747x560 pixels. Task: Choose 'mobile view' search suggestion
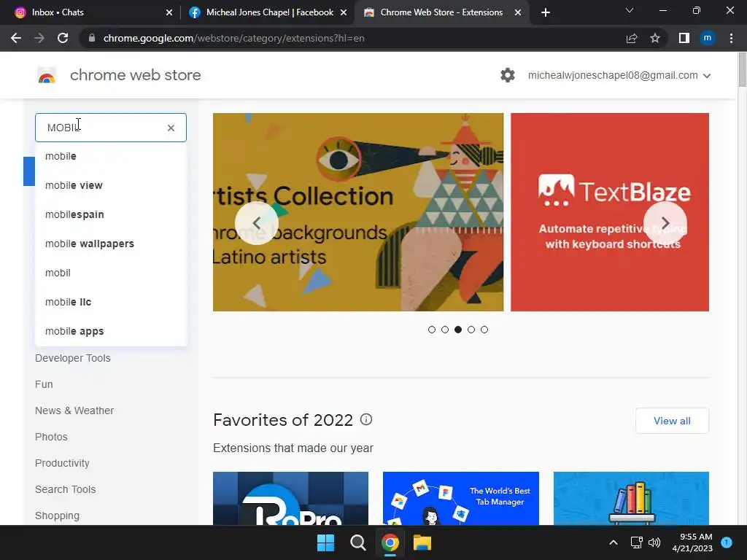coord(111,185)
